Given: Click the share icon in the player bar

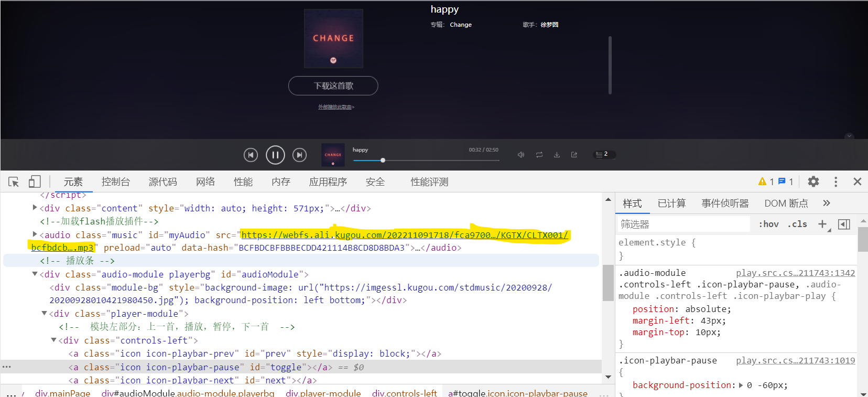Looking at the screenshot, I should point(574,155).
